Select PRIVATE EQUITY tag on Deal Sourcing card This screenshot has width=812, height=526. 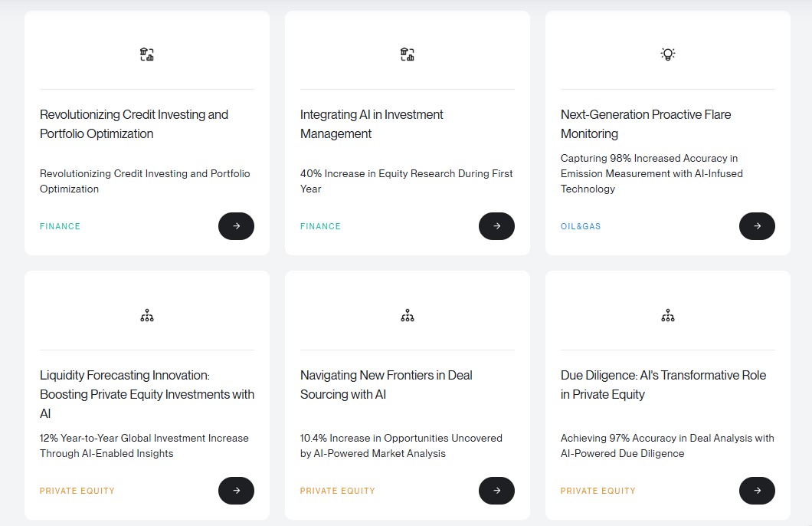pos(338,491)
